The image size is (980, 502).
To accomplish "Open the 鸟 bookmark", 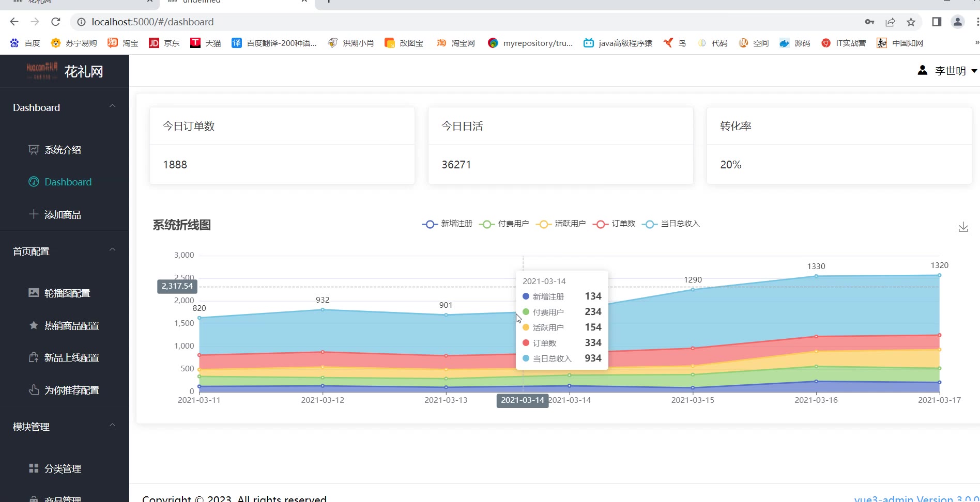I will (x=675, y=43).
